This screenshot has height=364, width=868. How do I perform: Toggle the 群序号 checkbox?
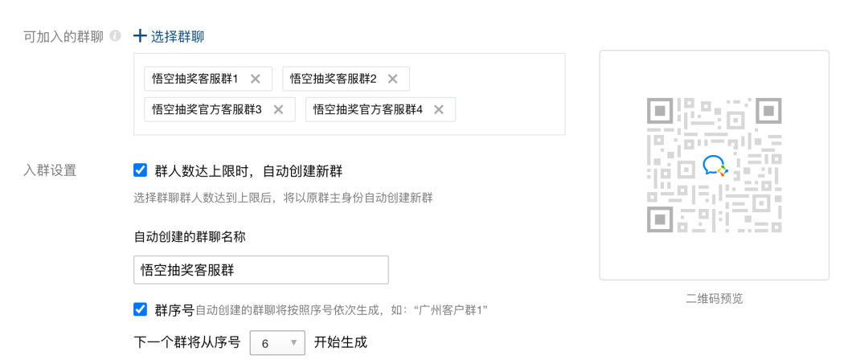click(x=141, y=309)
